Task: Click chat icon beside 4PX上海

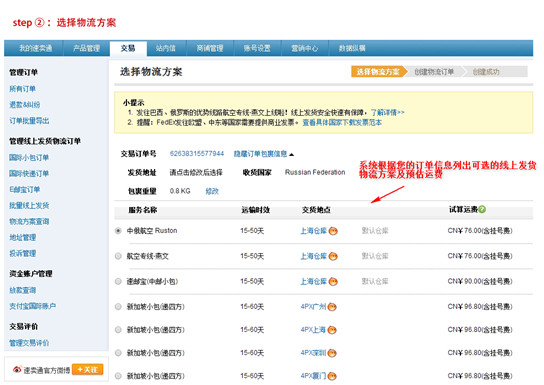Action: coord(332,330)
